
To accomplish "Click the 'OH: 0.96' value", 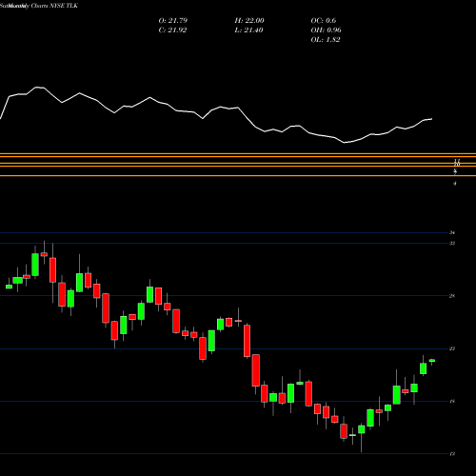I will pos(326,30).
